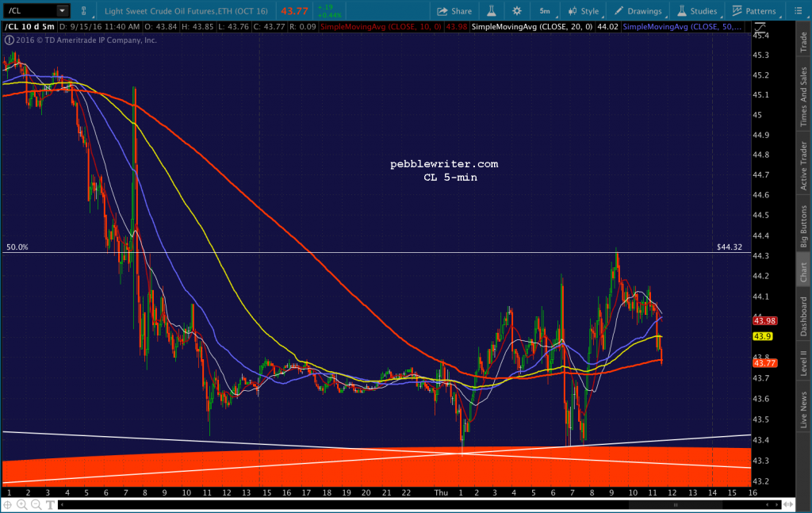Click the symbol link chain icon

pyautogui.click(x=84, y=11)
